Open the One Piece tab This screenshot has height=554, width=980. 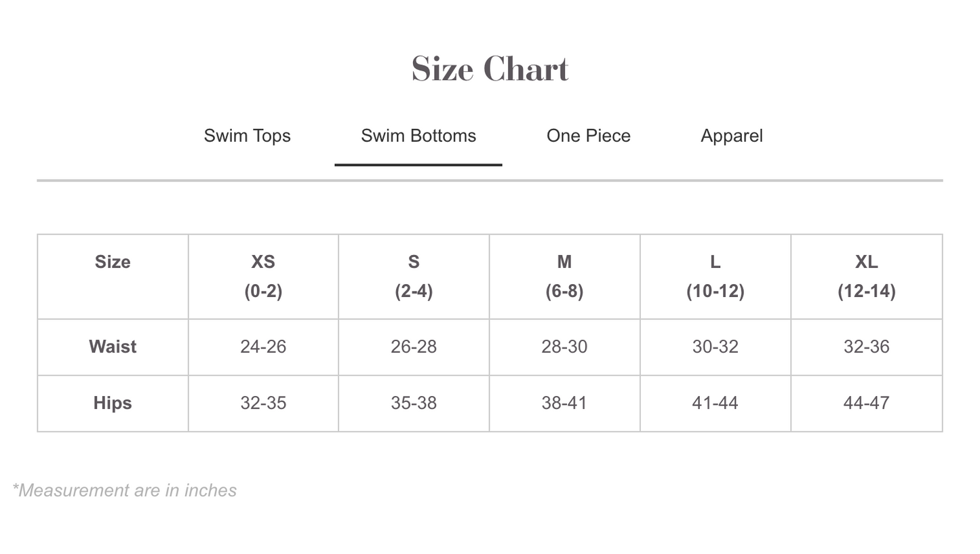588,136
